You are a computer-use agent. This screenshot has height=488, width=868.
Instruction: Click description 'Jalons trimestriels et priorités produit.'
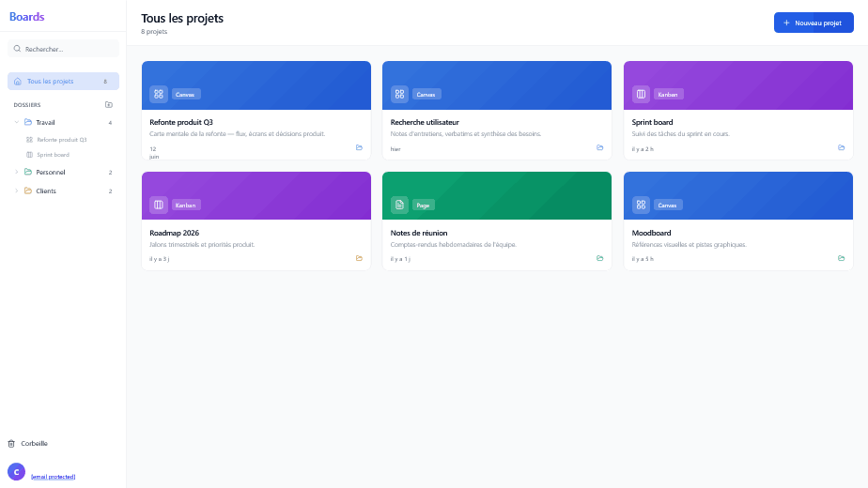[202, 245]
